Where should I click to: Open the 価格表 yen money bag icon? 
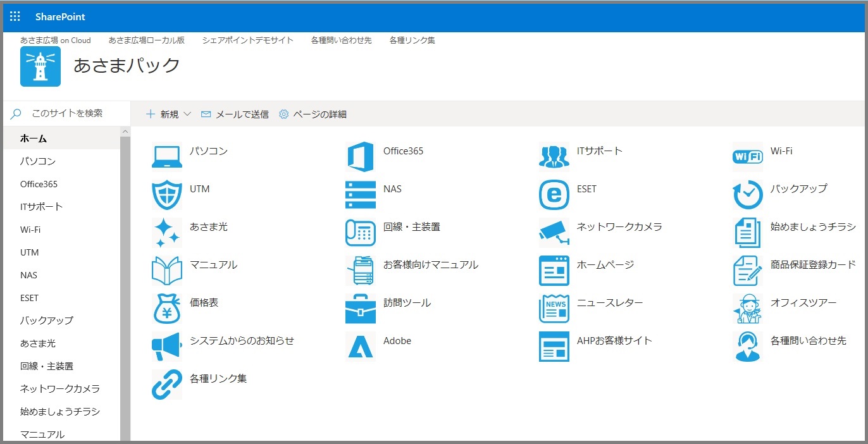pyautogui.click(x=167, y=309)
